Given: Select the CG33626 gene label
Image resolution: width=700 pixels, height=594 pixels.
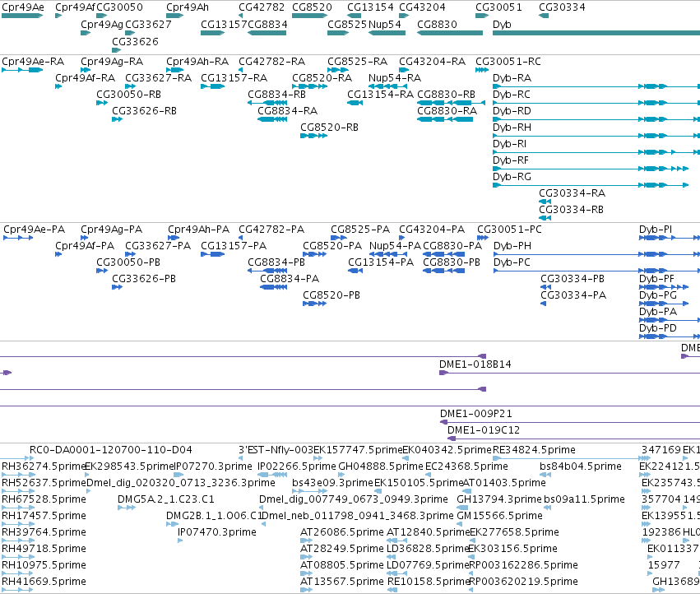Looking at the screenshot, I should (135, 41).
